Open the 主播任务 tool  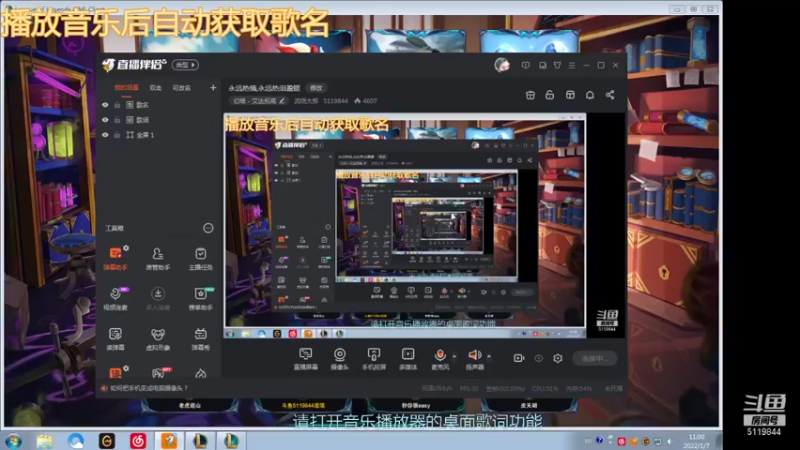201,258
